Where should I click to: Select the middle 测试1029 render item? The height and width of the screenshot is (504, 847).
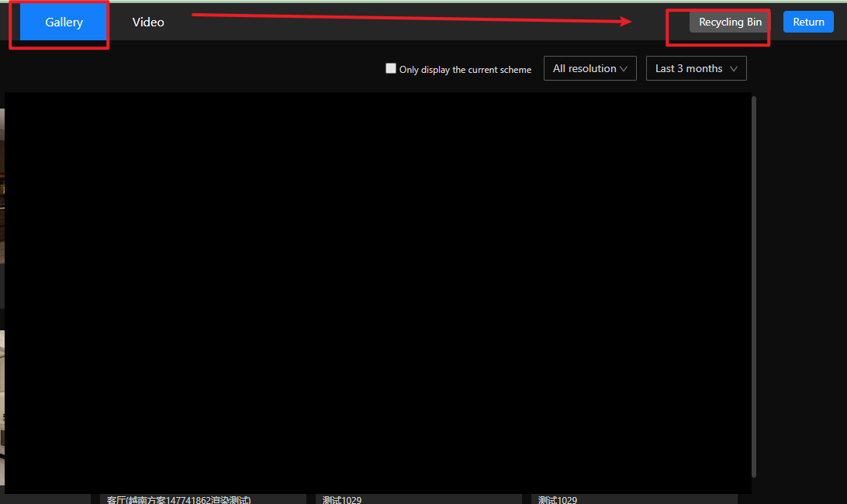coord(342,499)
